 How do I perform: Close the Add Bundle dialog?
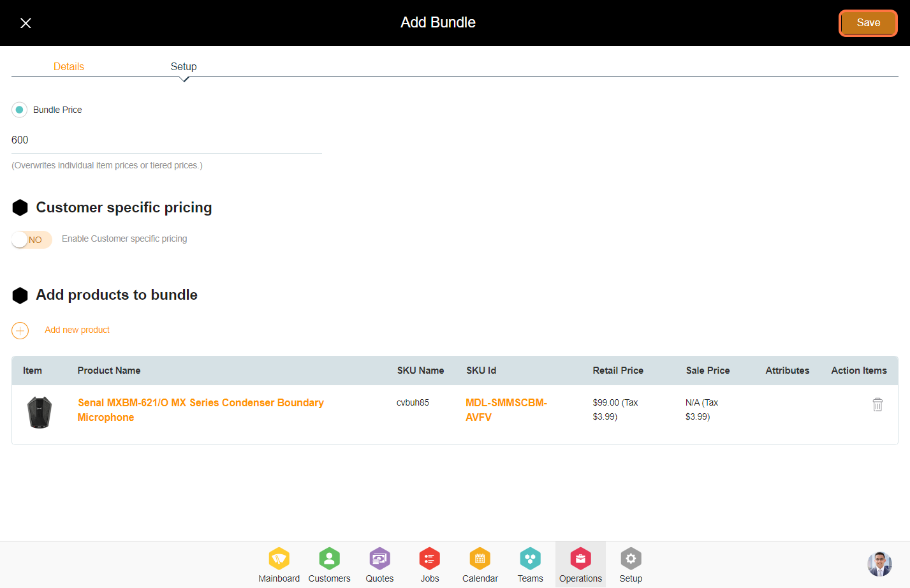point(26,23)
